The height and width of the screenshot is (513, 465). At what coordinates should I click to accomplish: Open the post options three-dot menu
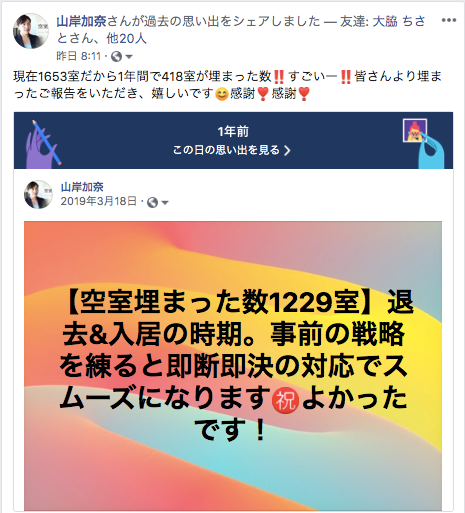tap(449, 20)
